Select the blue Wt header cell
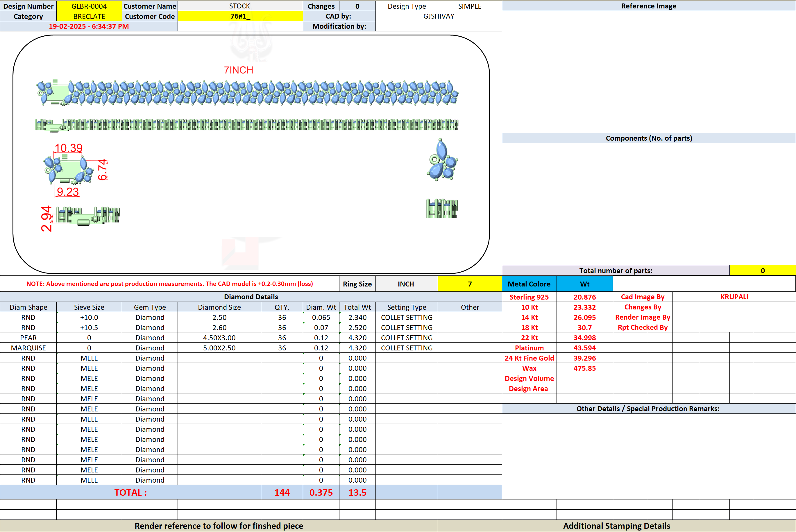796x532 pixels. (x=585, y=284)
